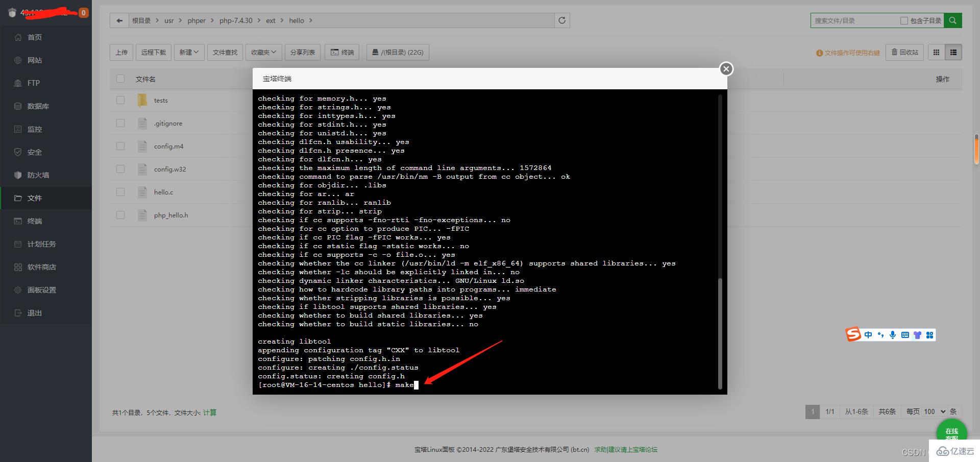Image resolution: width=980 pixels, height=462 pixels.
Task: Open the 监控 sidebar menu
Action: click(46, 129)
